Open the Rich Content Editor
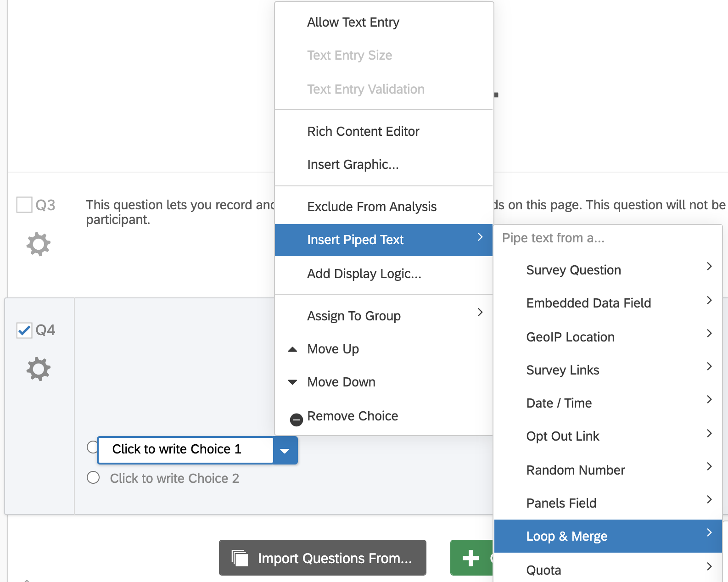Viewport: 728px width, 582px height. pos(384,131)
